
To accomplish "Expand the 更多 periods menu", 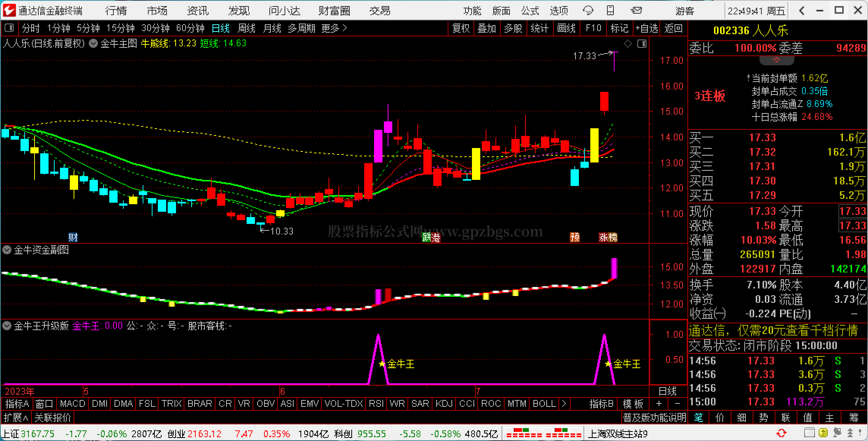I will pyautogui.click(x=334, y=28).
